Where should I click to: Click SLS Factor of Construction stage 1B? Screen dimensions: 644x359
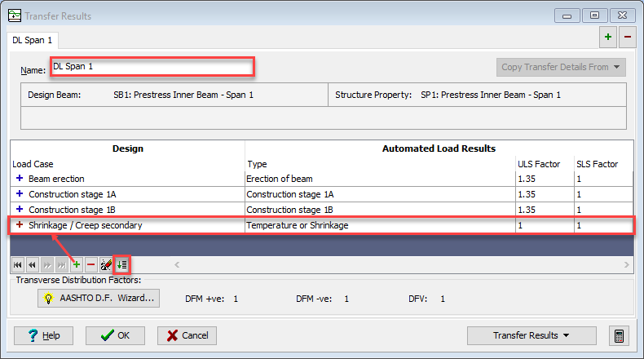point(603,210)
